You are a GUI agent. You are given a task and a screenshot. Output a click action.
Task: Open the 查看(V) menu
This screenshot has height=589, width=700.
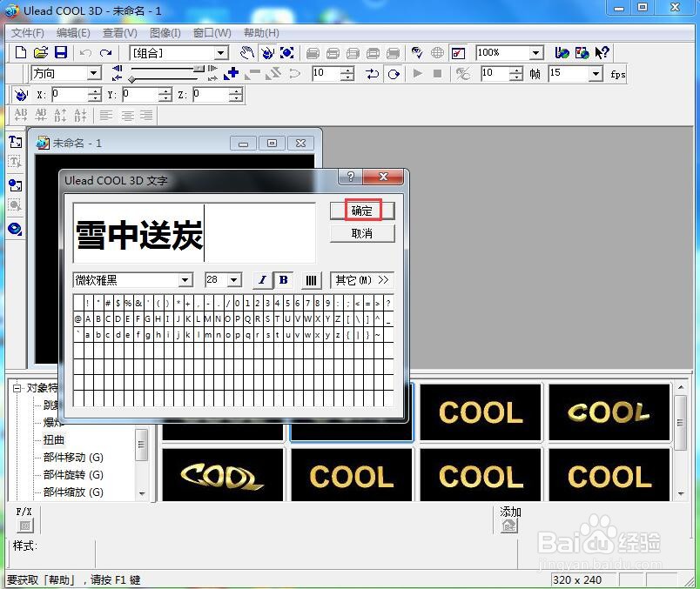pyautogui.click(x=120, y=33)
